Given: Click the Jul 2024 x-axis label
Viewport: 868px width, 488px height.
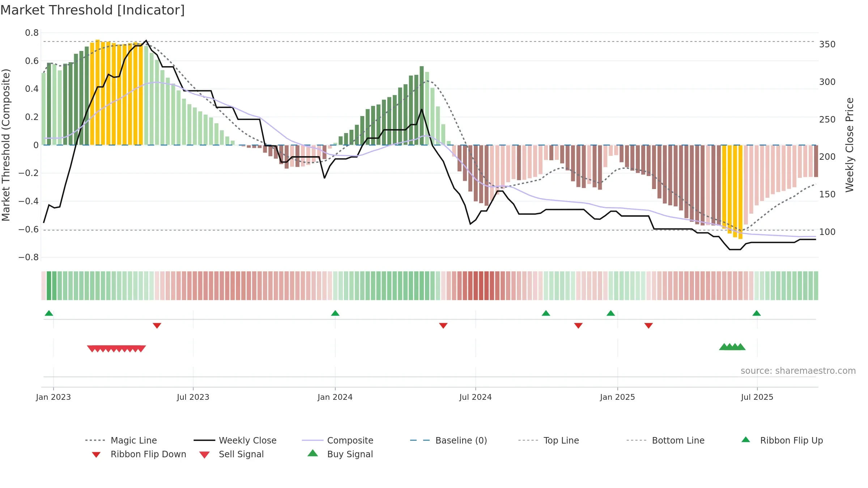Looking at the screenshot, I should (476, 397).
